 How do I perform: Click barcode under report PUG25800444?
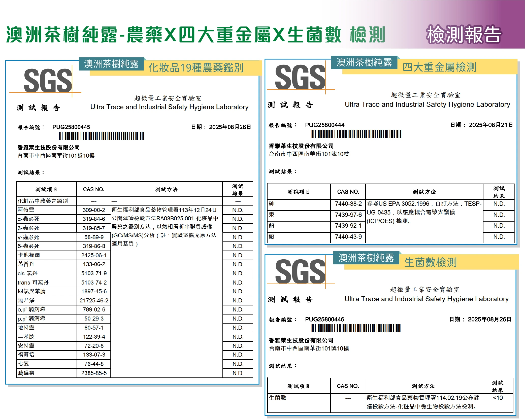coord(356,134)
